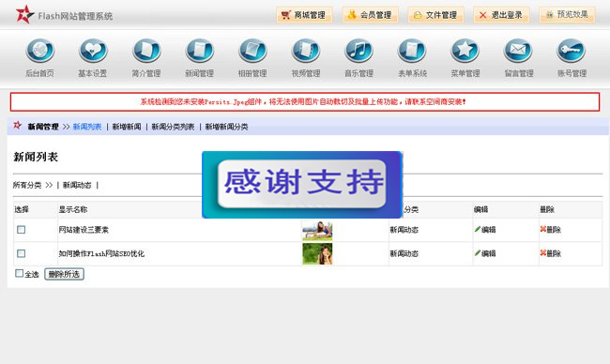The image size is (610, 364).
Task: Click thumbnail of 如何操作Flash网站SEO优化 news
Action: click(x=317, y=253)
